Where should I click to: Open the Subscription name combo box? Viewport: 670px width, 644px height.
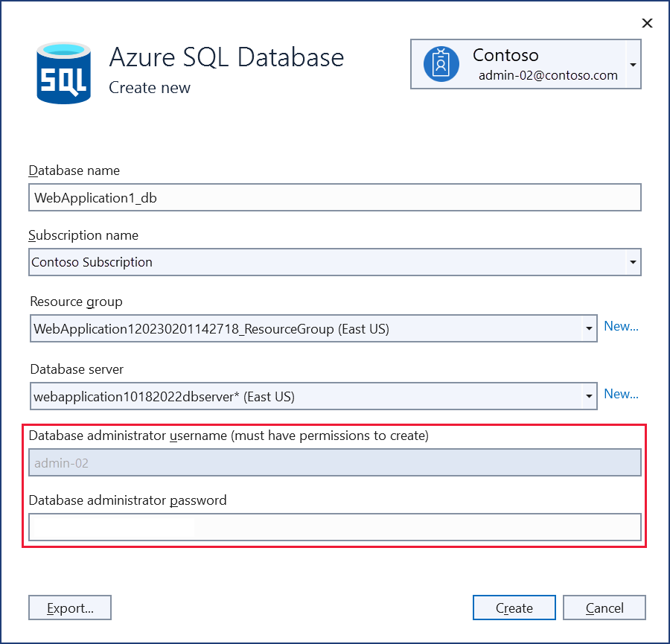pyautogui.click(x=335, y=262)
